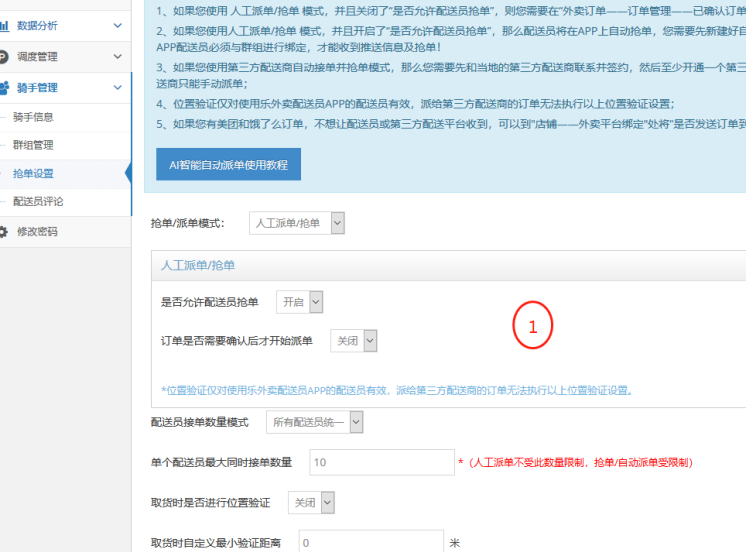This screenshot has height=552, width=746.
Task: Toggle the 取货时是否进行位置验证 selector
Action: pos(311,503)
